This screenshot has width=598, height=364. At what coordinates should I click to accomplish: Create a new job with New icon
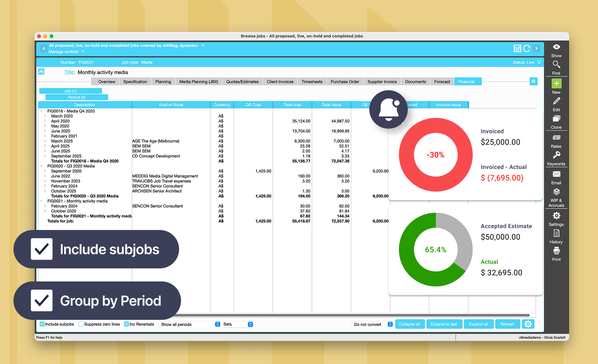coord(556,83)
